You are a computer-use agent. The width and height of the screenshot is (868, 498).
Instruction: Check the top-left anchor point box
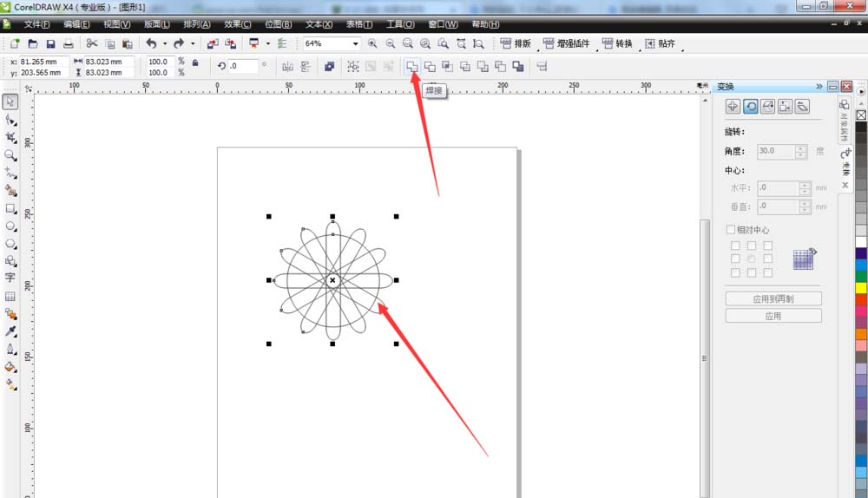point(735,246)
